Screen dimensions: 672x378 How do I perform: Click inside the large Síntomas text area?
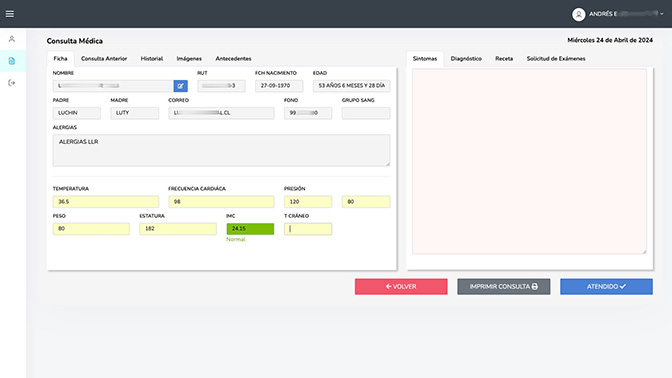(529, 162)
